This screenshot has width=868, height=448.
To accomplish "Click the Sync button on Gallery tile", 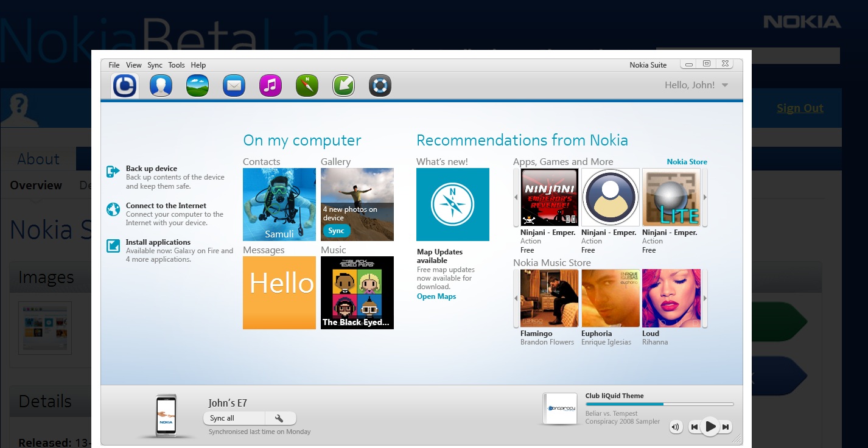I will (x=336, y=231).
